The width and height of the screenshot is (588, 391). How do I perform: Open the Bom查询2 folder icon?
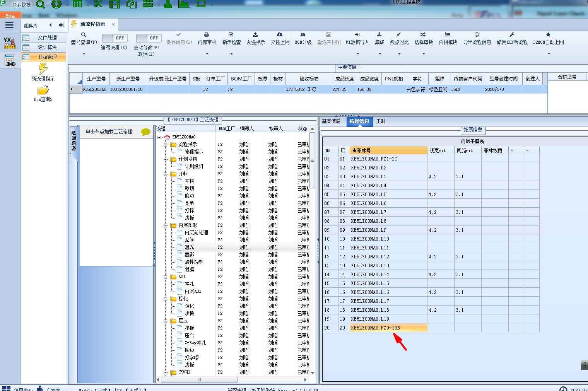click(x=43, y=90)
